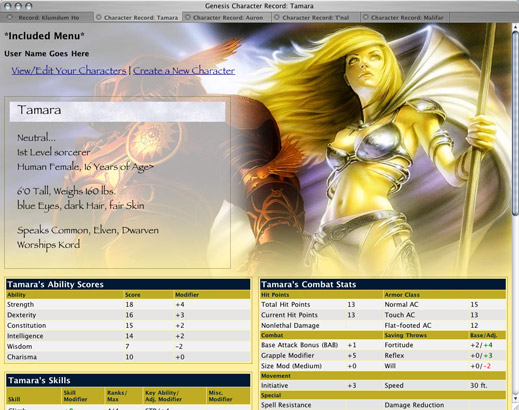Open View/Edit Your Characters link
The image size is (519, 410).
[x=69, y=71]
